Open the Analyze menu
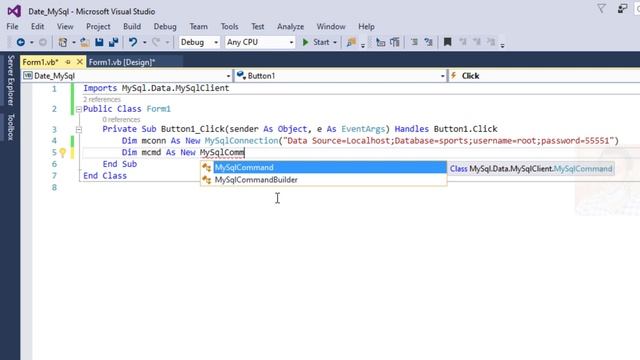This screenshot has height=360, width=640. (290, 27)
